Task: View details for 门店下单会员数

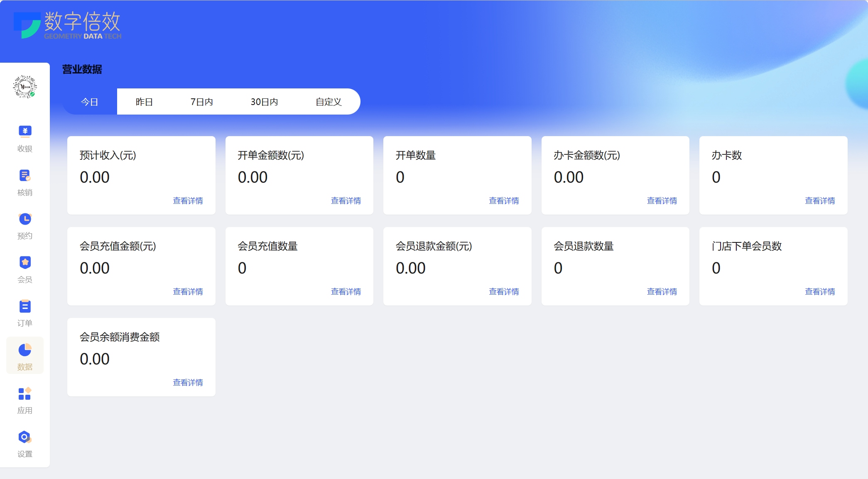Action: [x=820, y=292]
